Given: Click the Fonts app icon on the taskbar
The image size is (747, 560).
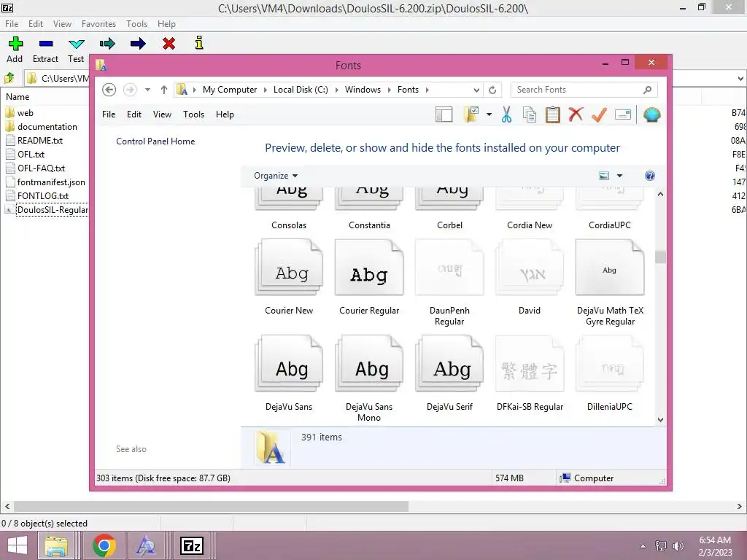Looking at the screenshot, I should [x=145, y=545].
